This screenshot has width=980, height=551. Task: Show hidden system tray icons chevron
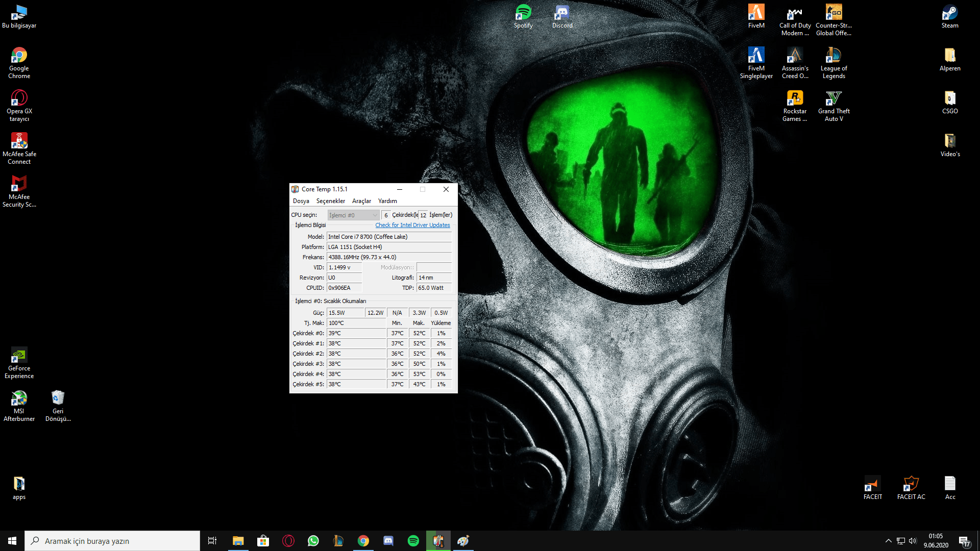pos(888,541)
